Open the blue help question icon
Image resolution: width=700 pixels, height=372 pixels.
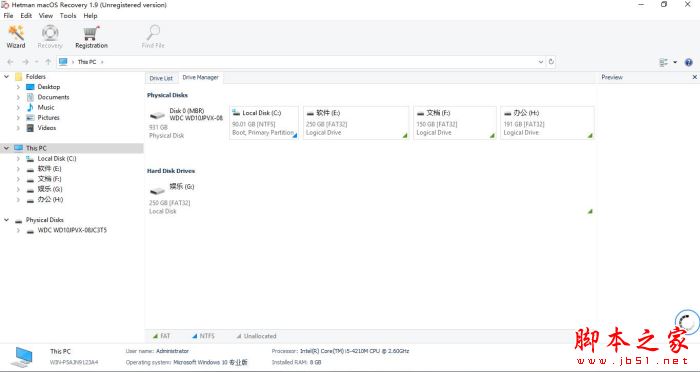[688, 63]
